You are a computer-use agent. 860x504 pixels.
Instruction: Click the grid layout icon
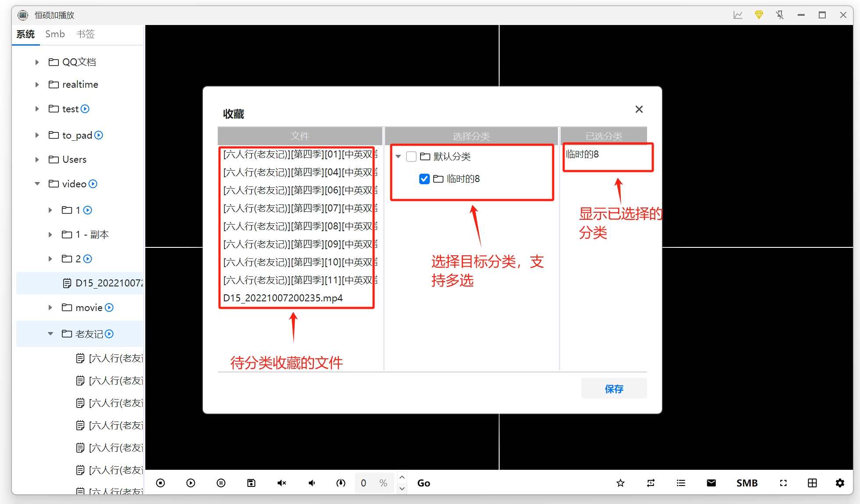click(812, 483)
